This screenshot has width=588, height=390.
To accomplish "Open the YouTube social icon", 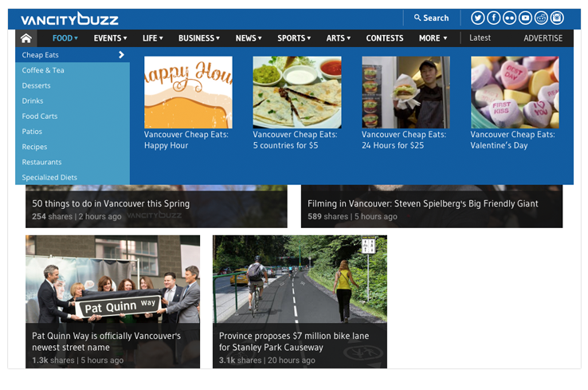I will pyautogui.click(x=525, y=18).
